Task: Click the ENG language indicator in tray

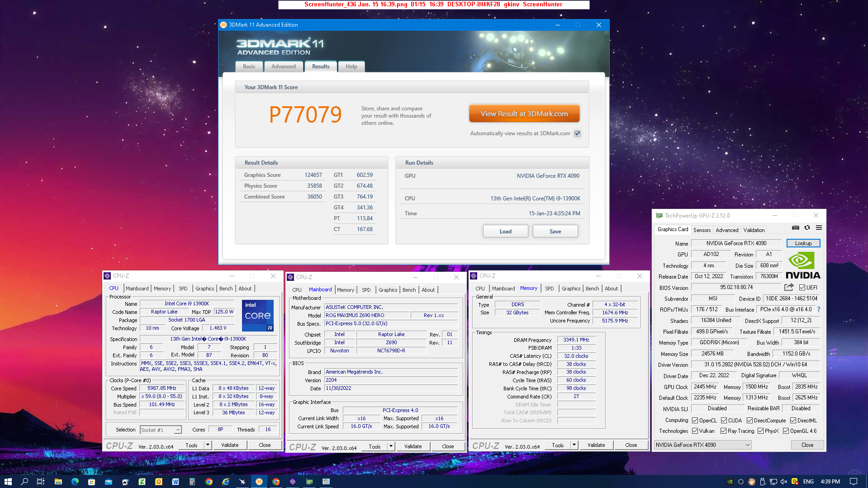Action: 808,482
